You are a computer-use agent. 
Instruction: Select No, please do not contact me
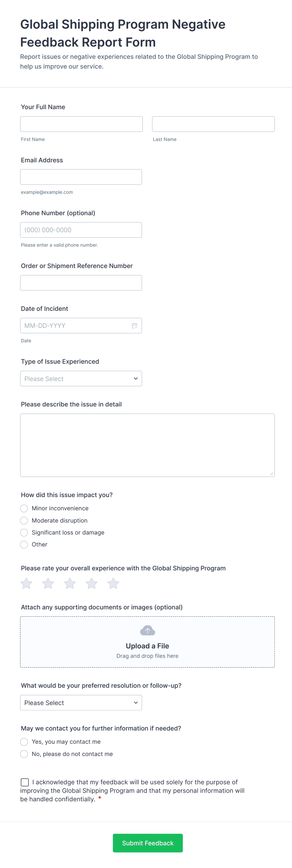pos(24,754)
